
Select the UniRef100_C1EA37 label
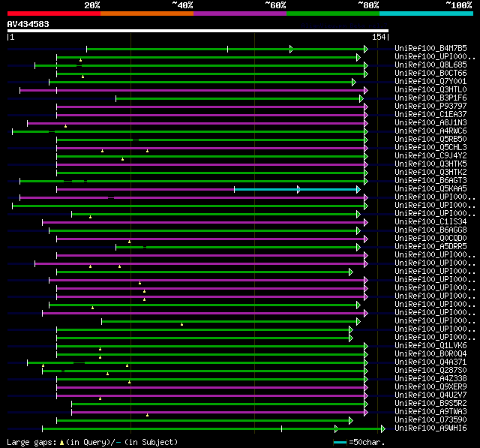430,115
